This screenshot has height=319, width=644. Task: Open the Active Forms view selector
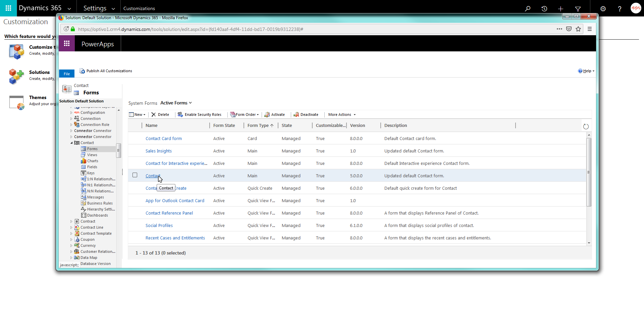tap(176, 103)
